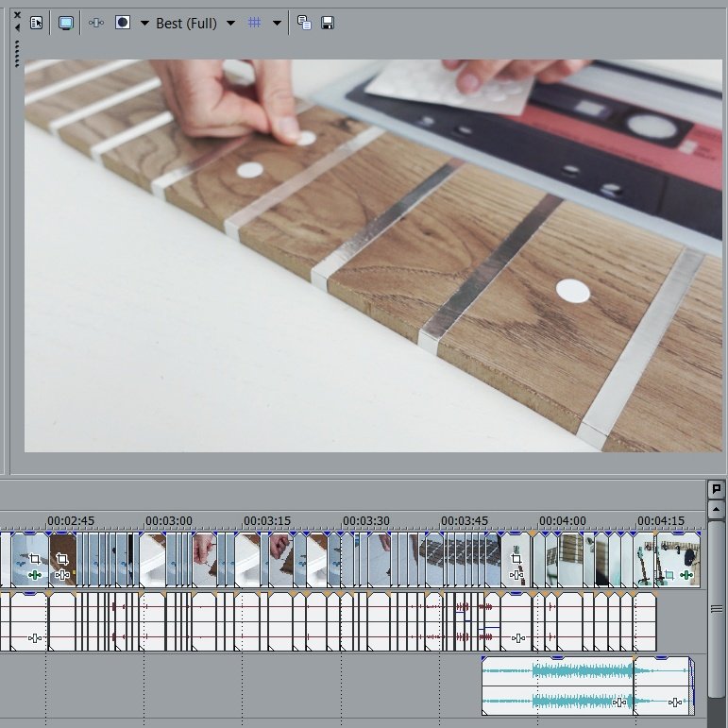Expand the Split Screen View dropdown arrow
Viewport: 728px width, 728px height.
[x=144, y=23]
